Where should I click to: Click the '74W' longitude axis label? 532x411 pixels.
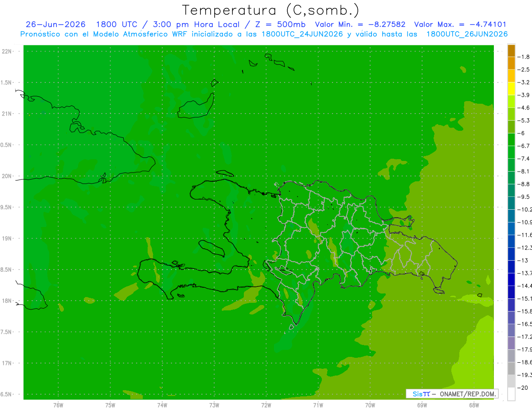tap(162, 405)
